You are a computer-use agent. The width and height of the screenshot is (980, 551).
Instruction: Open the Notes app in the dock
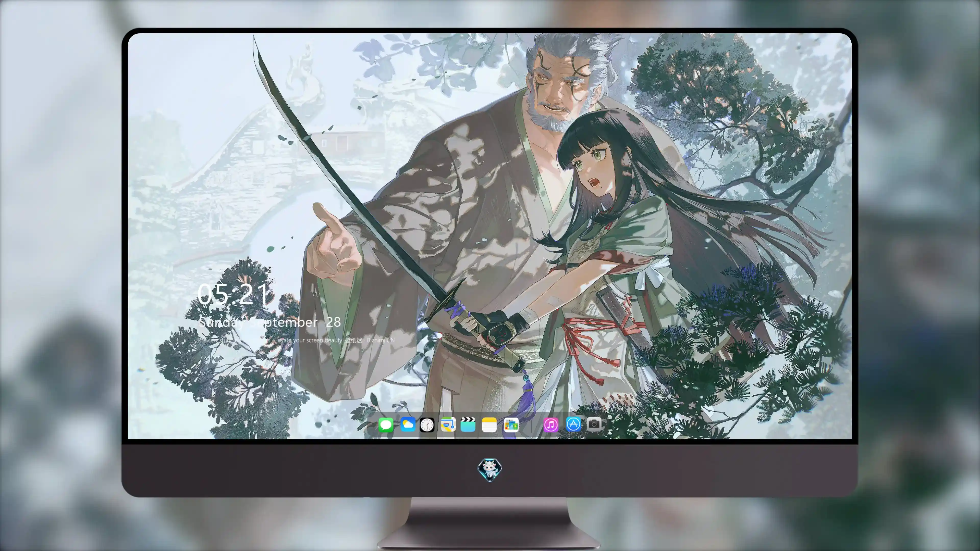pos(489,424)
